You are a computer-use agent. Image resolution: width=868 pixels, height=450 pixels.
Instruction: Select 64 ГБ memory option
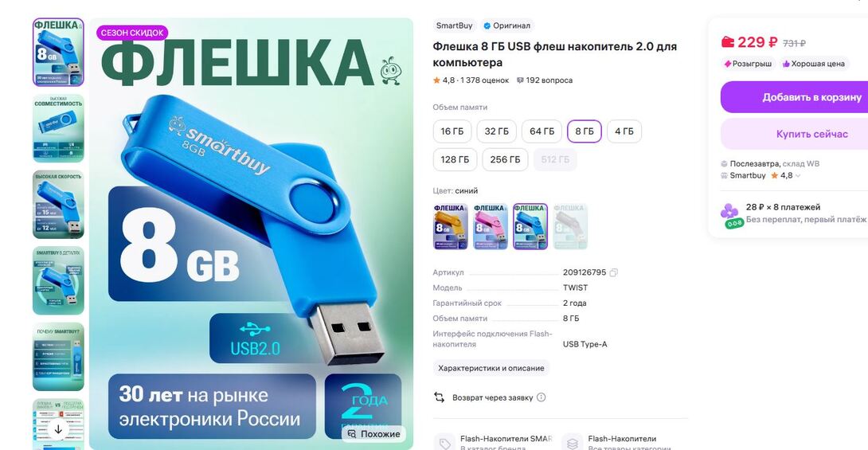click(x=542, y=131)
